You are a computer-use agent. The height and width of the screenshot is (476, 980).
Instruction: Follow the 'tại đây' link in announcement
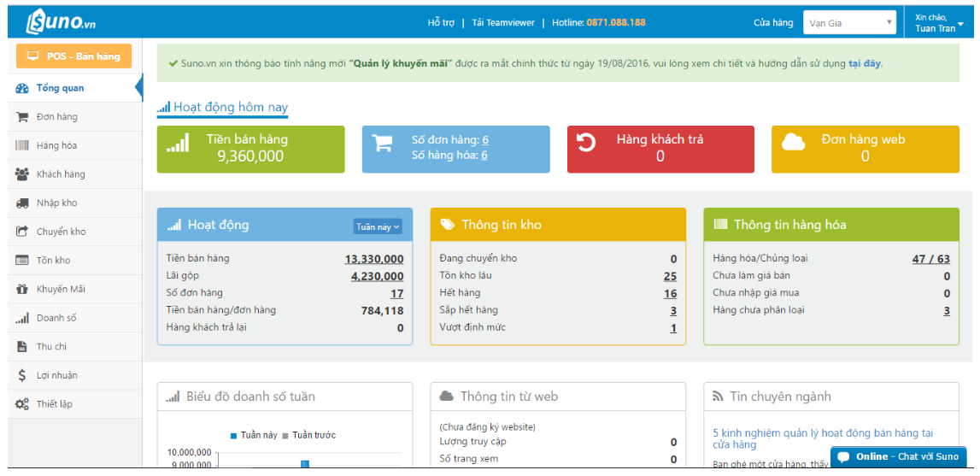(x=864, y=63)
